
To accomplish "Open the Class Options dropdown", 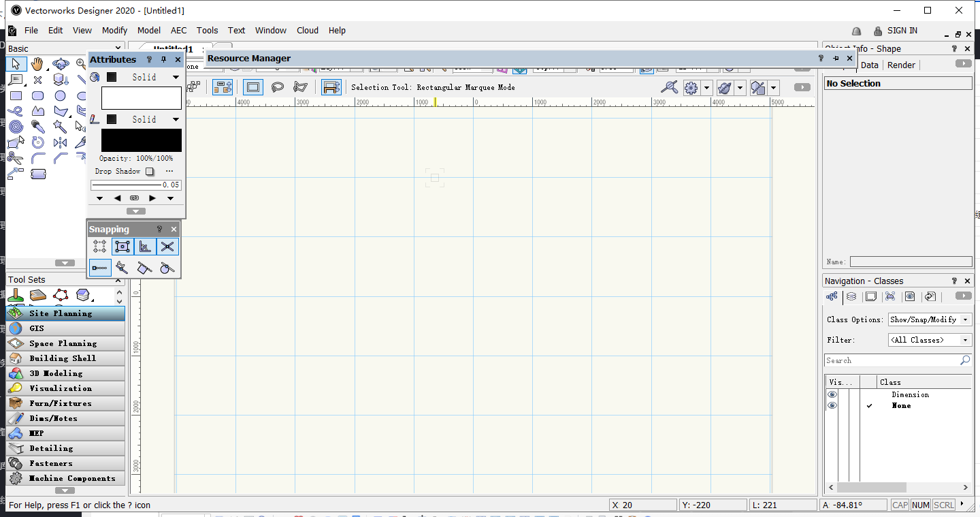I will (x=930, y=319).
